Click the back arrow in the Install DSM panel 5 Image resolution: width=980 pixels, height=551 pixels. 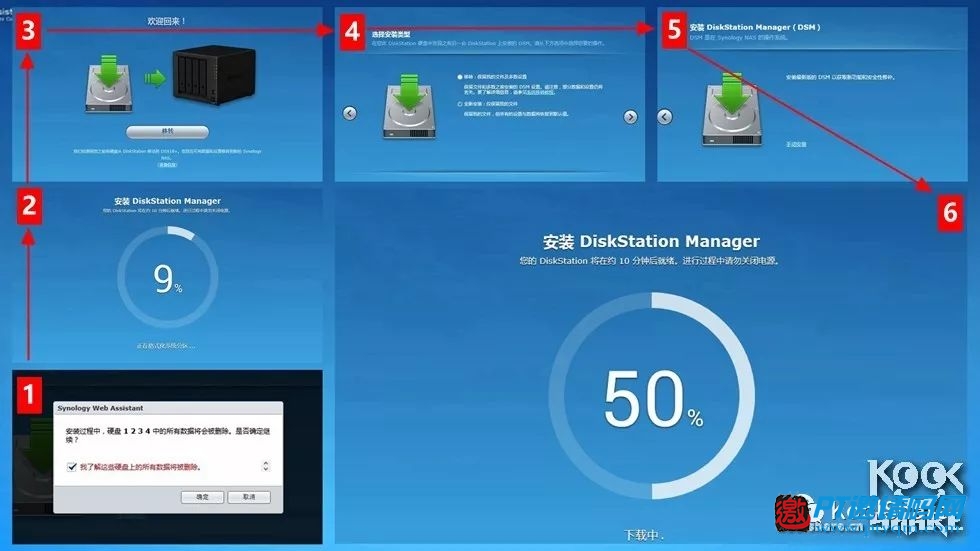coord(665,117)
